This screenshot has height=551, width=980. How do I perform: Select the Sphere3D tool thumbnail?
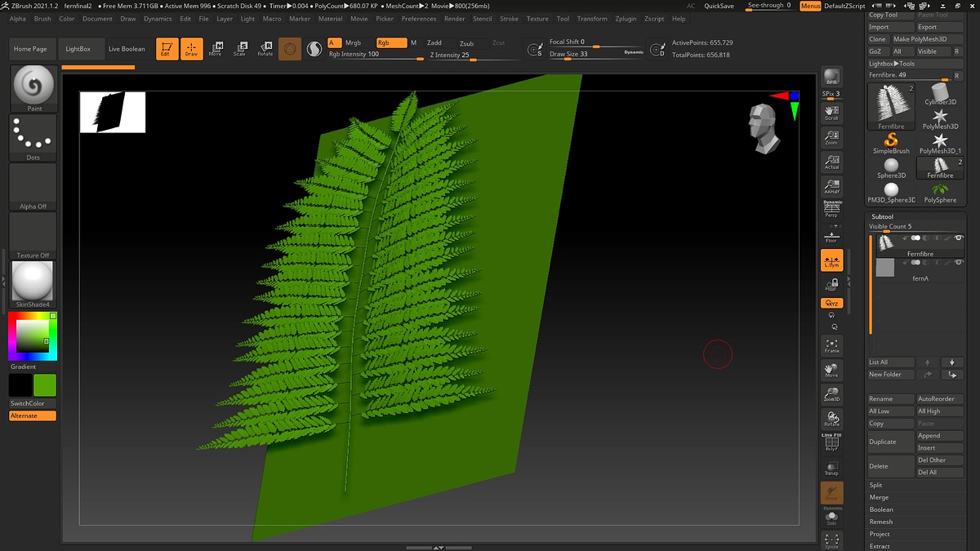tap(891, 167)
